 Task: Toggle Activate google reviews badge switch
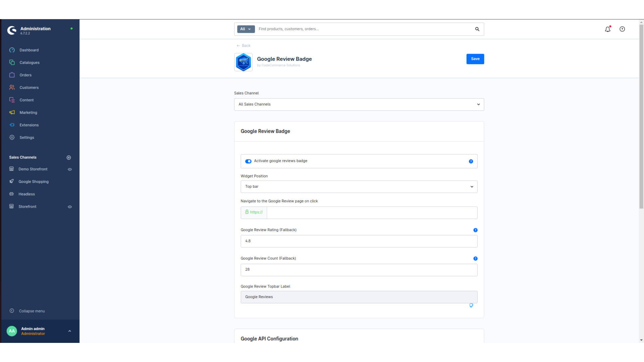pyautogui.click(x=248, y=161)
